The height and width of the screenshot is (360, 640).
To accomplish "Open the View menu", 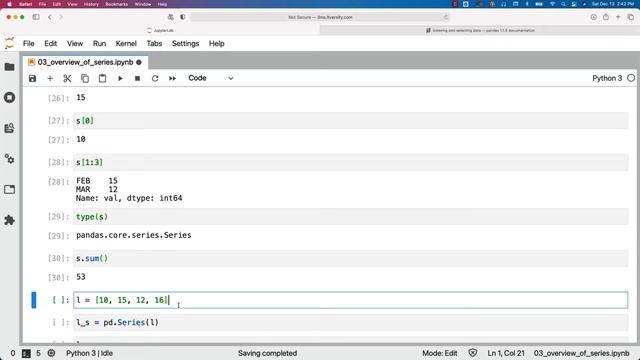I will point(75,44).
